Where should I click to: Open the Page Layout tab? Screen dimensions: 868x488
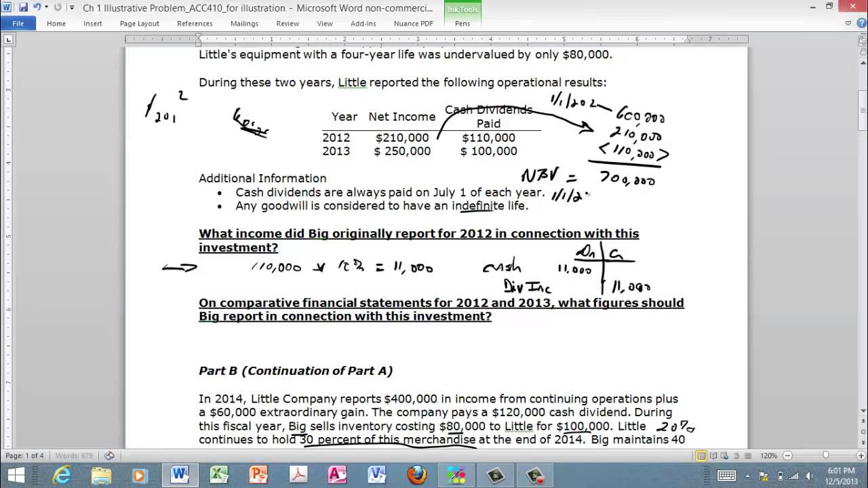[x=140, y=23]
